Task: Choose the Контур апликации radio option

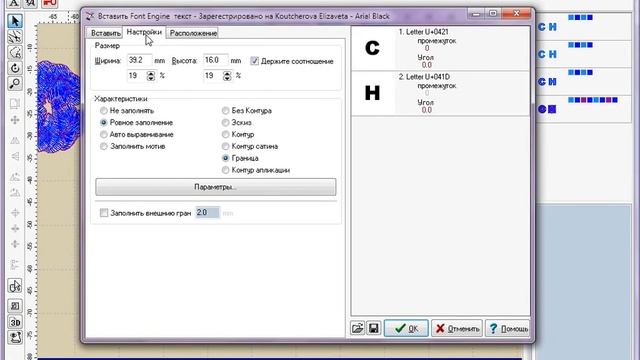Action: pos(225,170)
